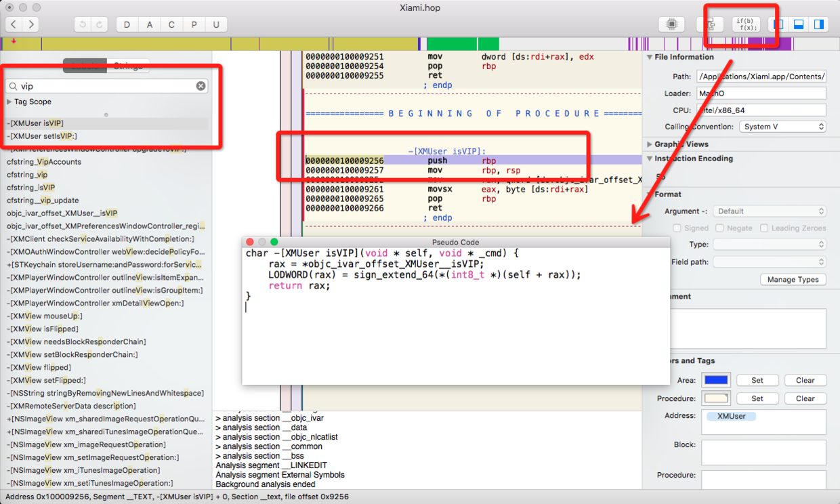Clear the vip search text
The height and width of the screenshot is (504, 840).
[201, 86]
